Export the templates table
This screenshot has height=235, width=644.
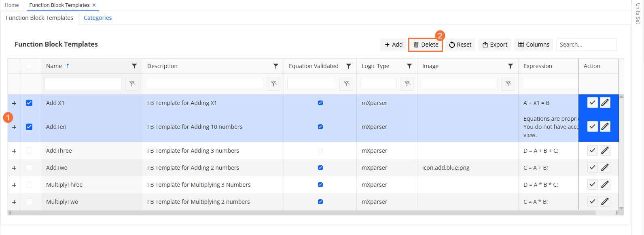[495, 45]
